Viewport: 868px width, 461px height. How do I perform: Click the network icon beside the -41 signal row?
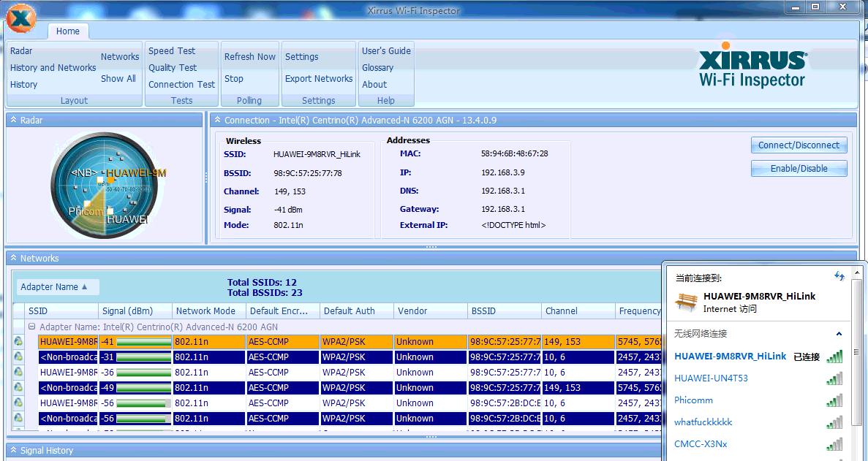(x=18, y=342)
